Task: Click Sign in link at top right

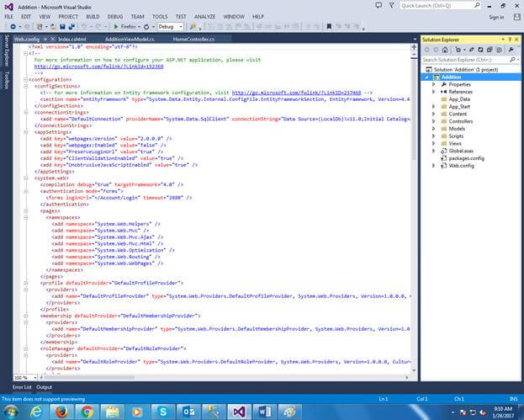Action: [x=495, y=16]
